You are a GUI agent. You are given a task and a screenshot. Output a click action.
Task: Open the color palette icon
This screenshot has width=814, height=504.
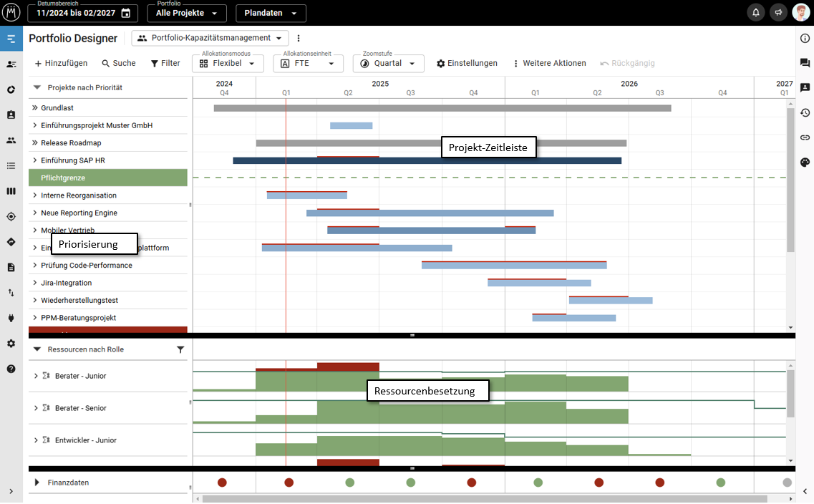pos(805,163)
